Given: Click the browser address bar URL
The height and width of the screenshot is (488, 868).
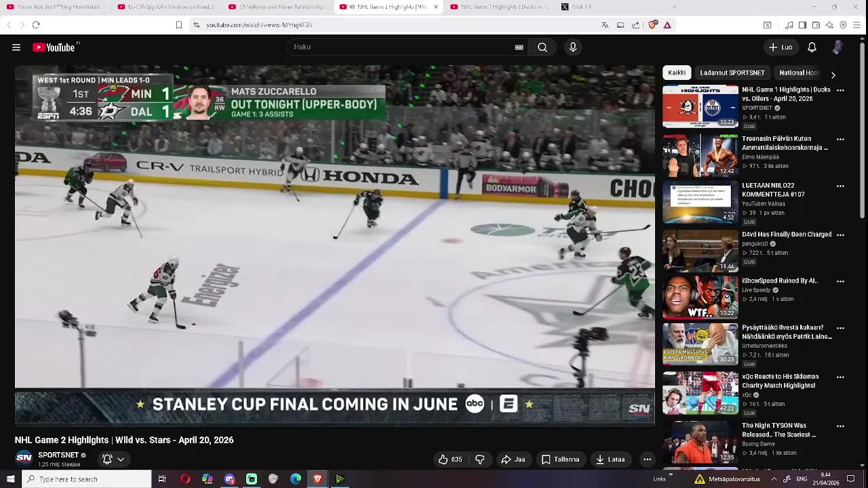Looking at the screenshot, I should coord(259,25).
